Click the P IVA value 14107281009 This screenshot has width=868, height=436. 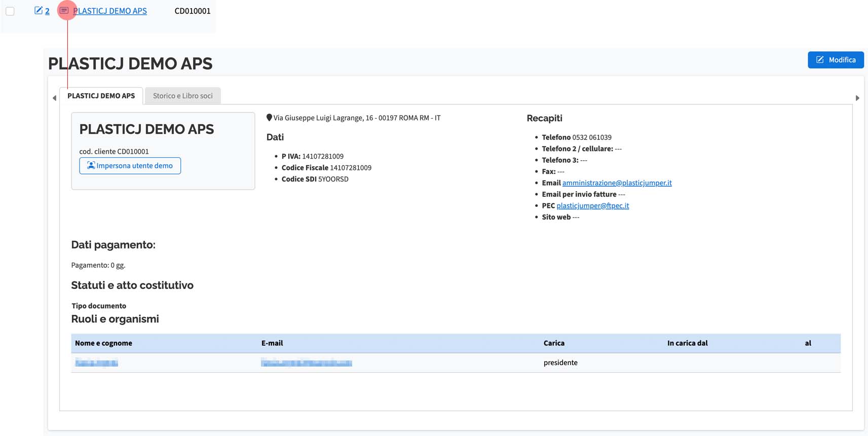tap(323, 156)
